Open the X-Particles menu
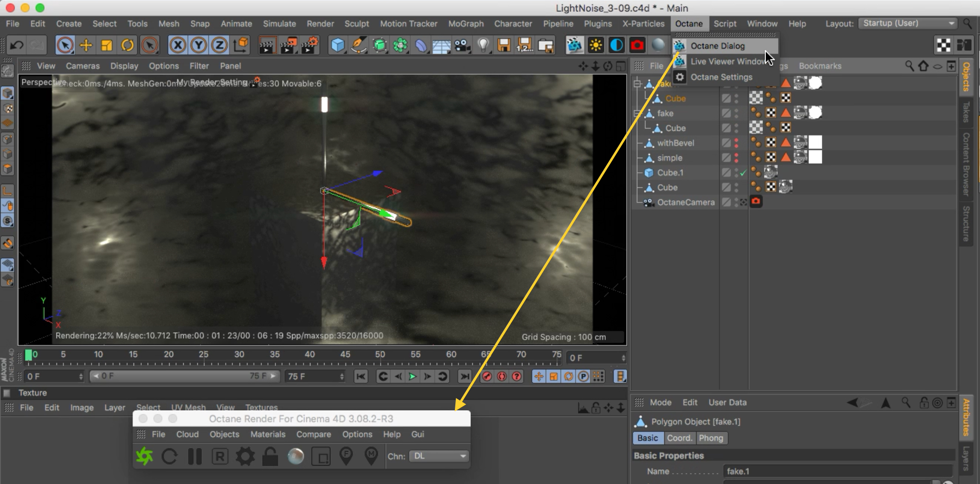Screen dimensions: 980x484 (643, 24)
